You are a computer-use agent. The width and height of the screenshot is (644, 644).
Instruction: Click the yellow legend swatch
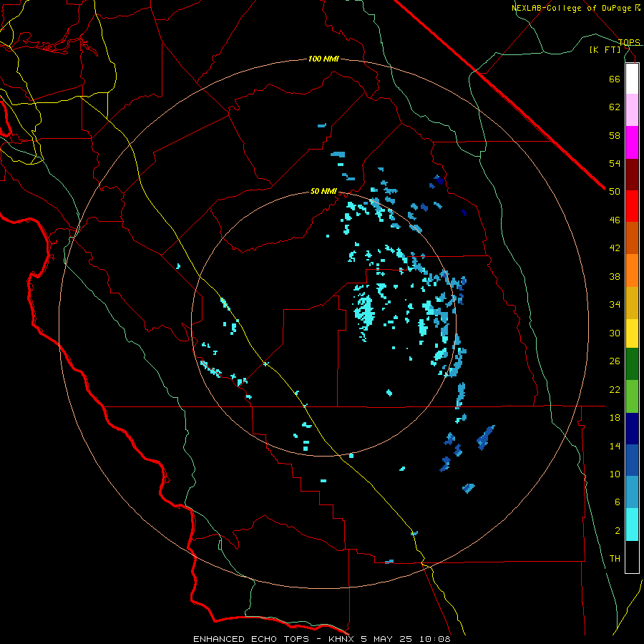pos(632,333)
